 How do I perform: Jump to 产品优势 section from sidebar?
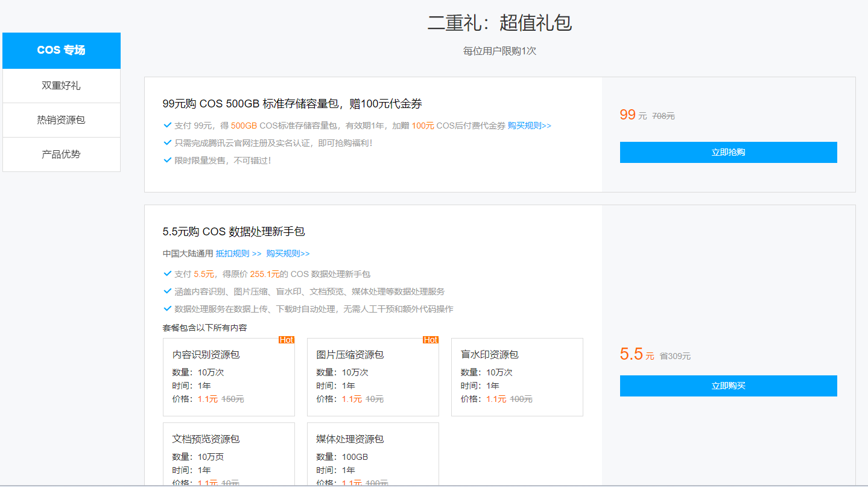[61, 154]
